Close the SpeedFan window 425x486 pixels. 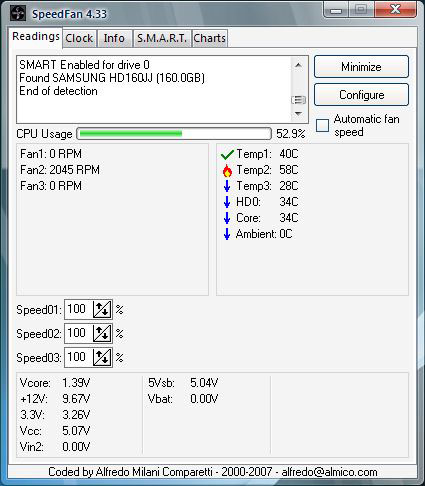click(395, 10)
